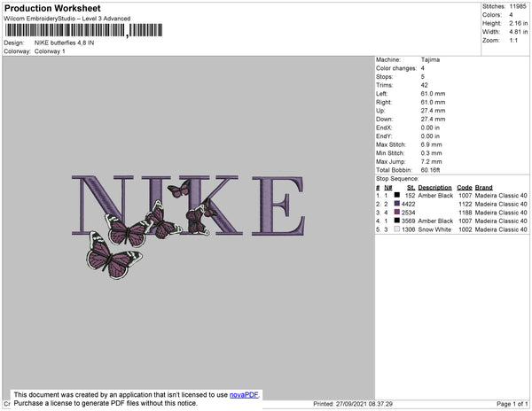Click design name 'NIKE butterfies 4,8 IN'
Viewport: 532px width, 411px height.
coord(64,43)
